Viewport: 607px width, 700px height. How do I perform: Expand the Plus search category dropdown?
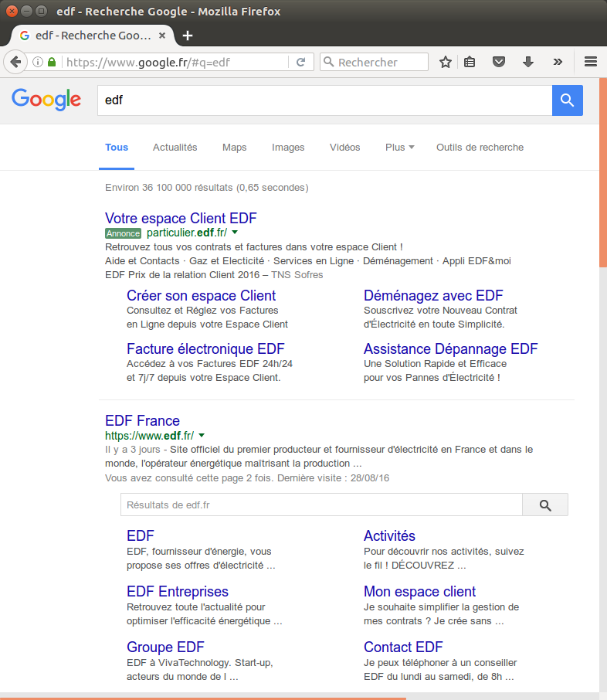coord(400,148)
